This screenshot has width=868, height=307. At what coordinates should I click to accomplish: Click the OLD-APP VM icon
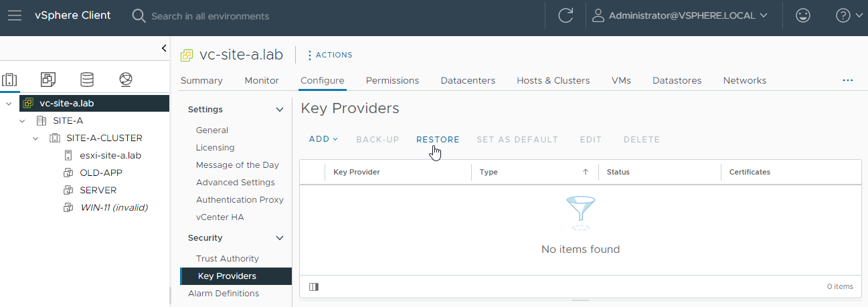click(x=68, y=173)
